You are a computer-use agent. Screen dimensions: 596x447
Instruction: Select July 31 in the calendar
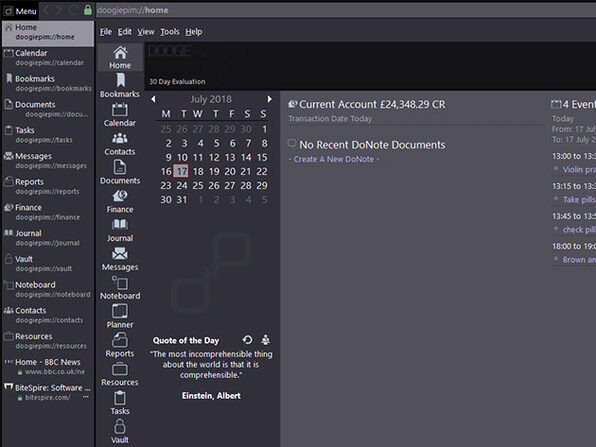coord(182,200)
